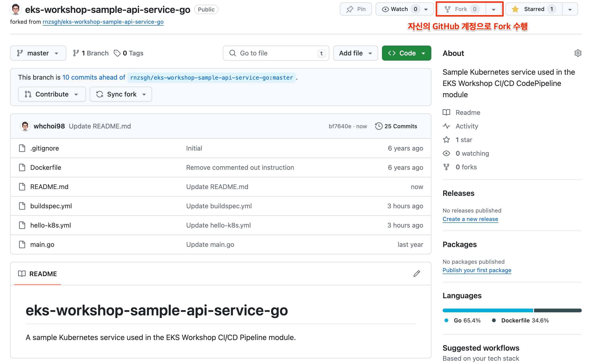The image size is (590, 364).
Task: Pin this repository
Action: point(356,9)
